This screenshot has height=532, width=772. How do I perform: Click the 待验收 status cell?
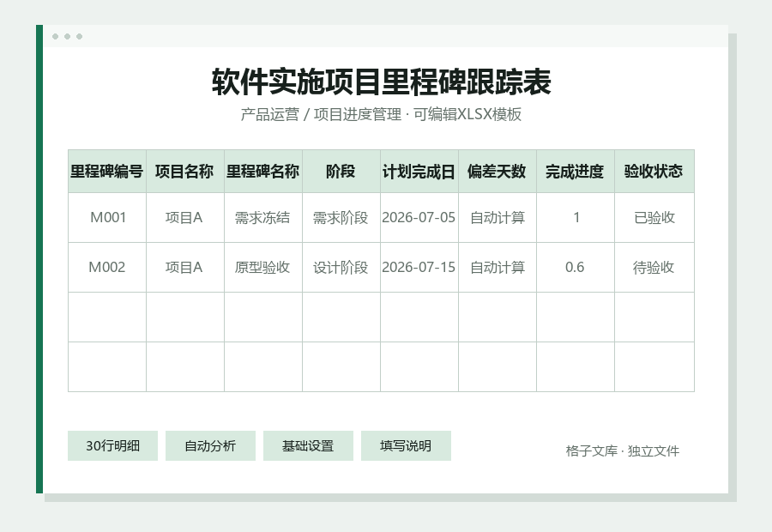tap(654, 268)
